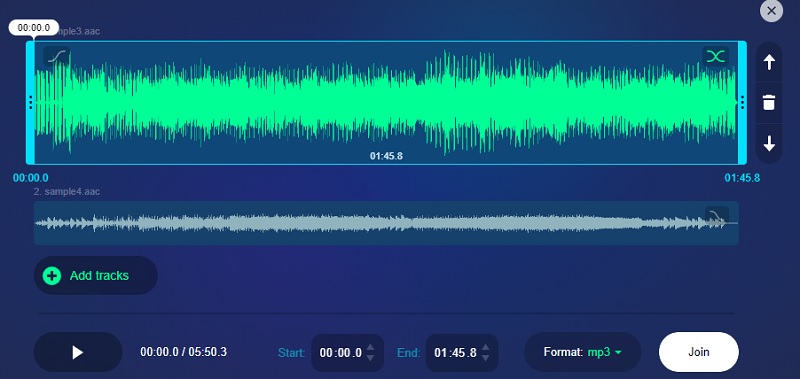Move selected track down

[x=769, y=144]
